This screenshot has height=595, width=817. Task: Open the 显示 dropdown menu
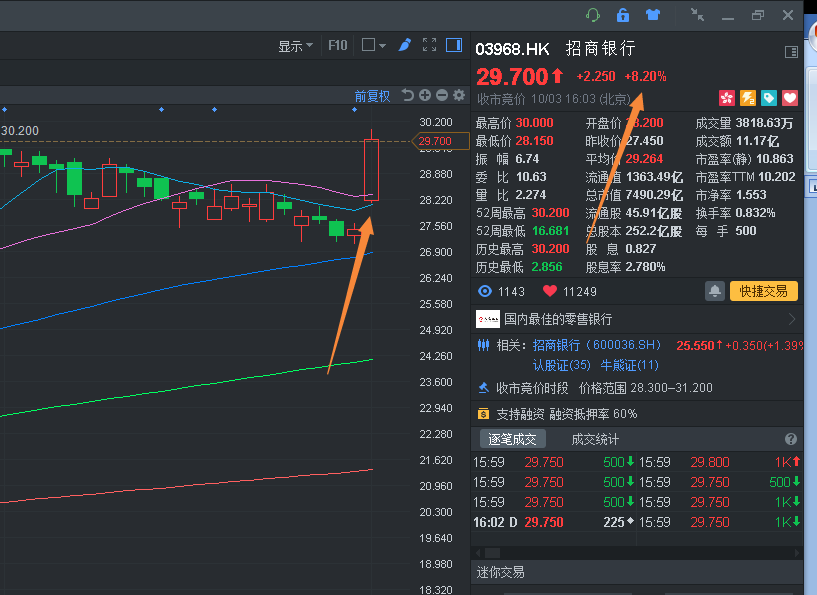tap(295, 46)
